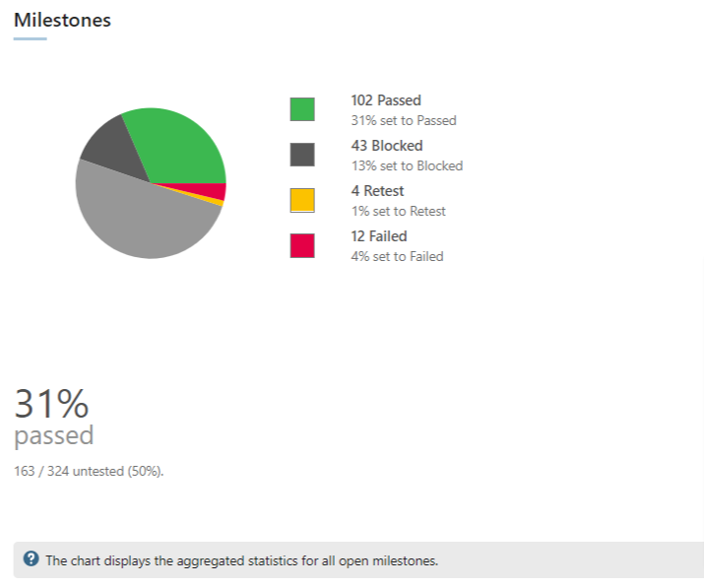
Task: Click the "102 Passed" legend label
Action: (386, 100)
